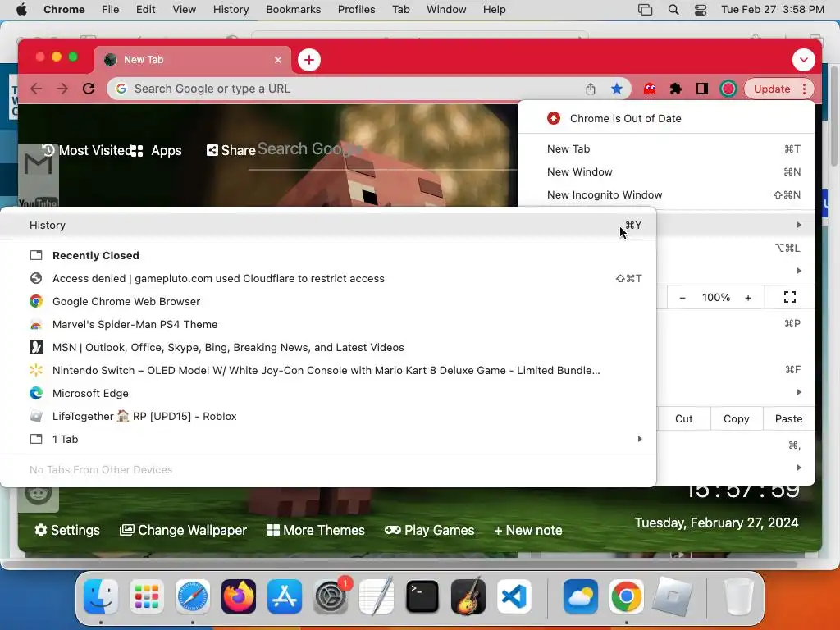840x630 pixels.
Task: Enter fullscreen with the zoom fullscreen icon
Action: [x=790, y=297]
